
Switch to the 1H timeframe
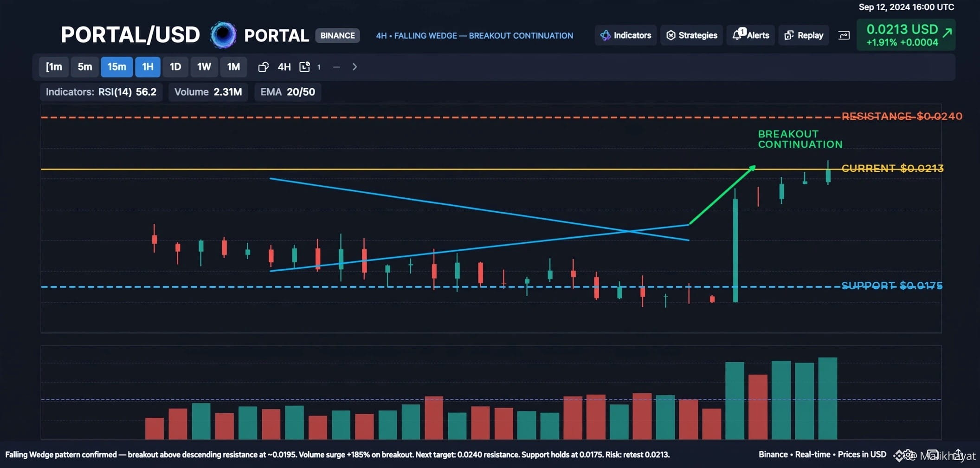148,67
